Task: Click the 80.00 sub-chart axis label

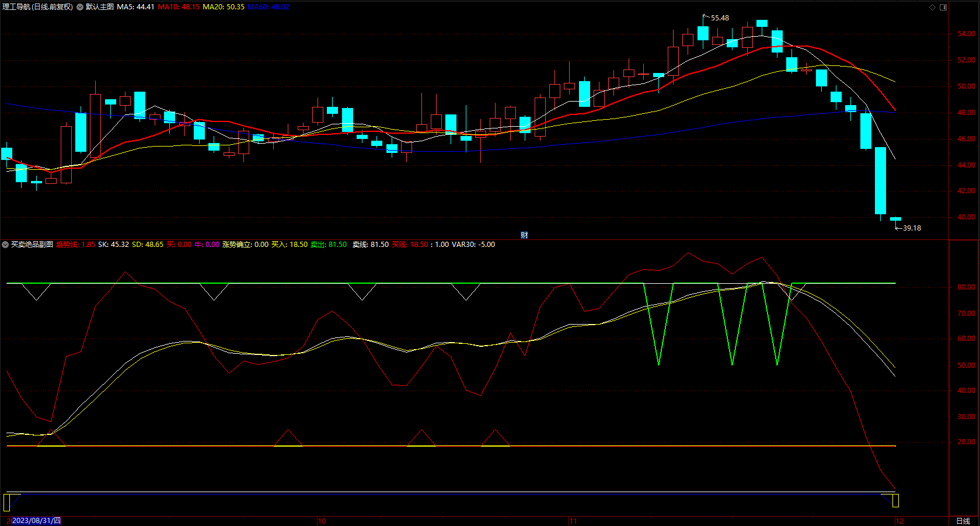Action: (966, 287)
